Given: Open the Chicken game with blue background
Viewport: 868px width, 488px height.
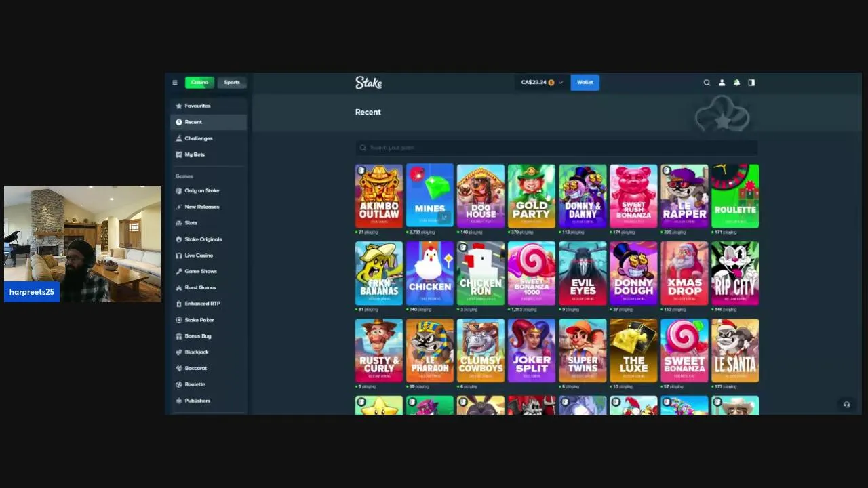Looking at the screenshot, I should point(430,273).
